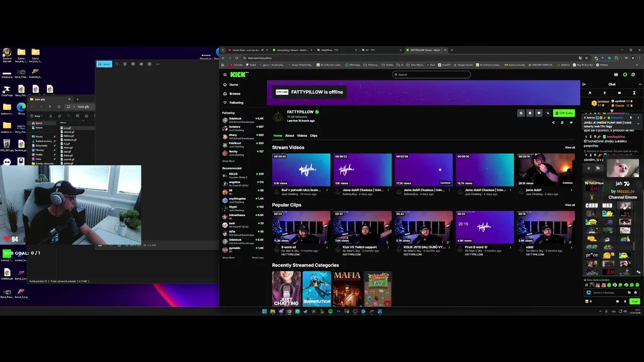
Task: Click into the Kick search field
Action: click(431, 74)
